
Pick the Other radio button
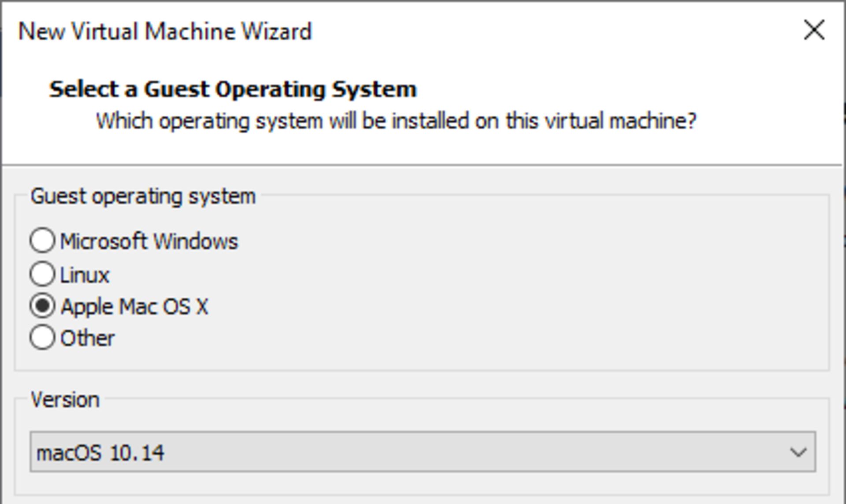(x=42, y=337)
